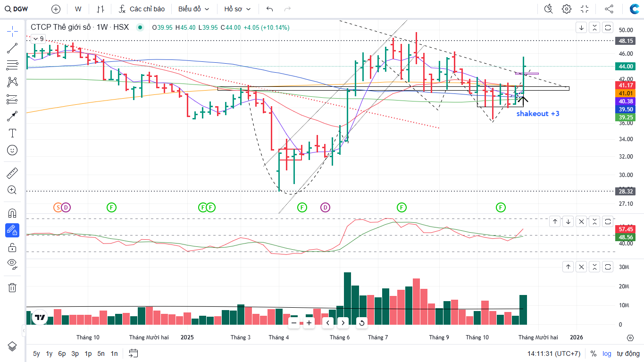Delete drawings with the trash icon
Viewport: 644px width, 362px height.
12,287
